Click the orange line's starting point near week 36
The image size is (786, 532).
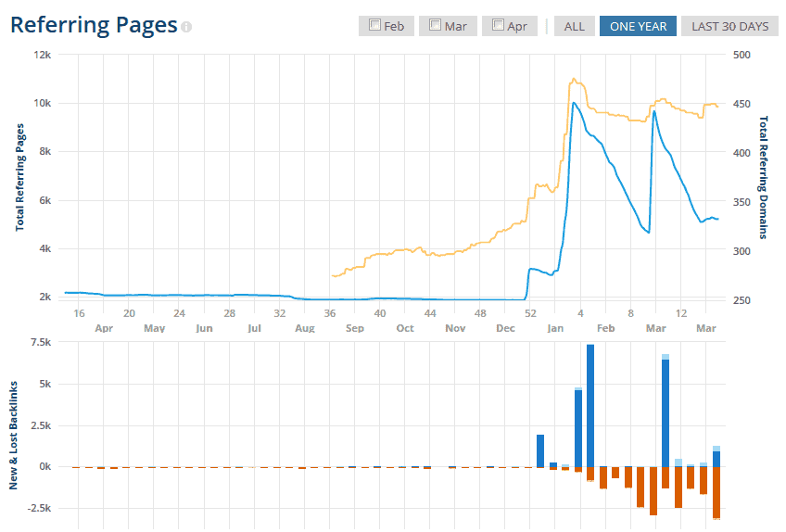(332, 275)
